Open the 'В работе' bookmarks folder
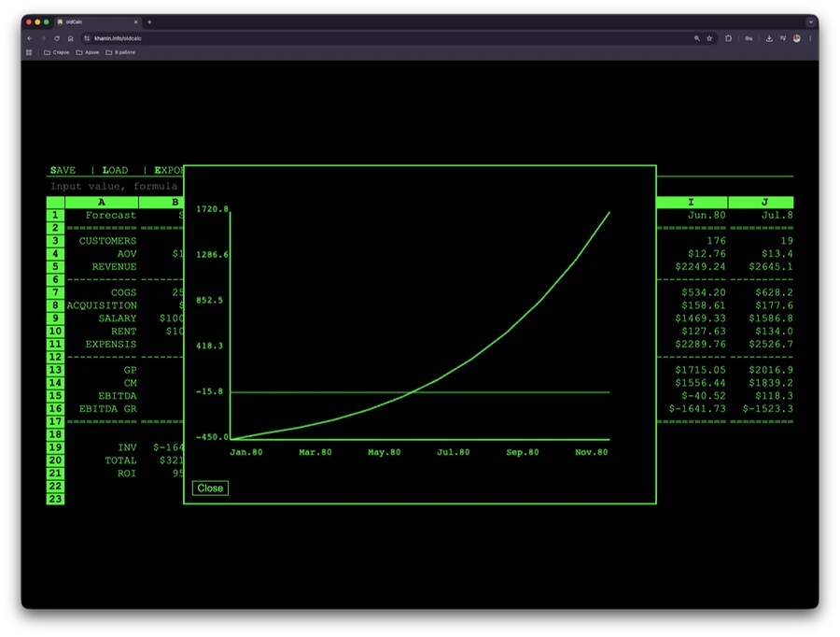840x637 pixels. point(121,52)
